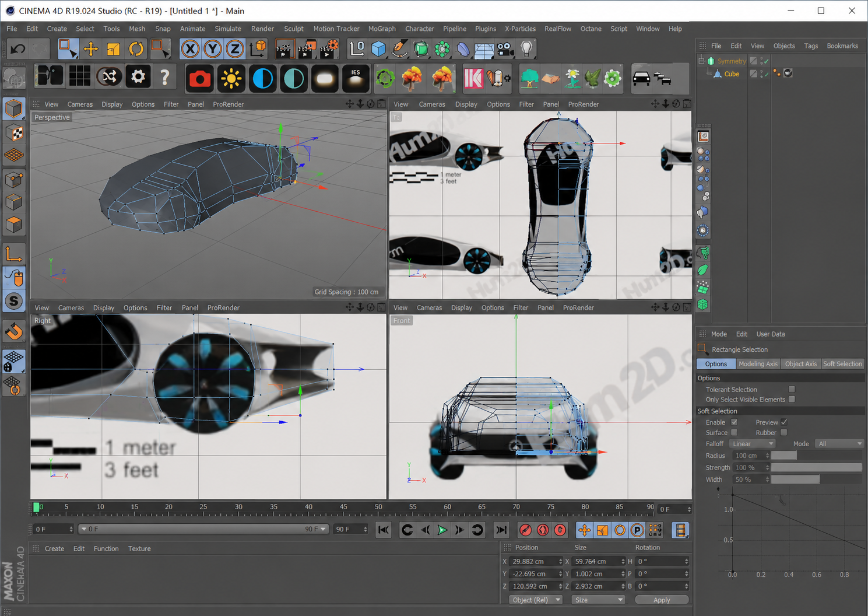Open the Octane menu
The width and height of the screenshot is (868, 616).
tap(591, 29)
